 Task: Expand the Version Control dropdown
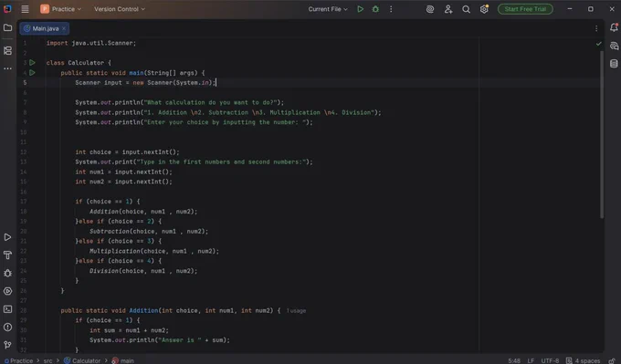coord(120,9)
